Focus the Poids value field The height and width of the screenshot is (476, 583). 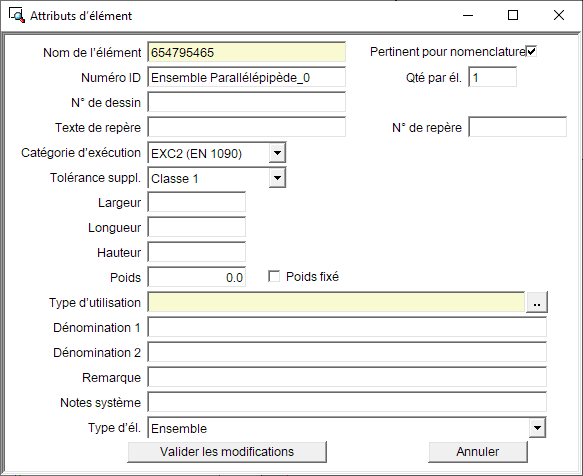(x=197, y=277)
